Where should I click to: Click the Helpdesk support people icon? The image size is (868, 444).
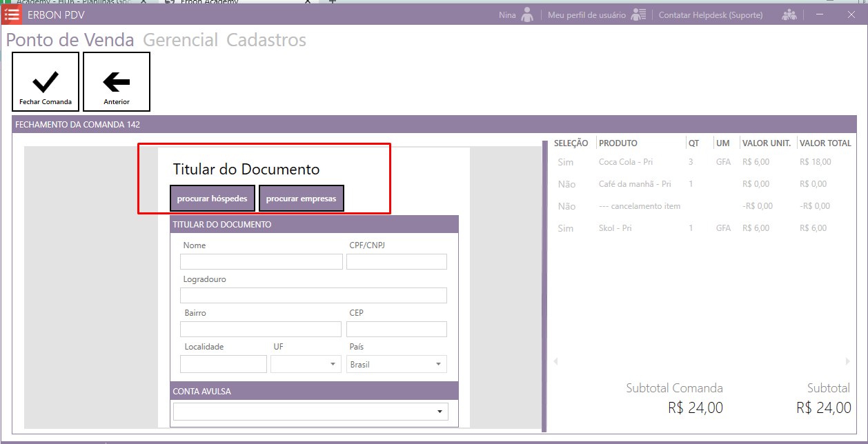coord(789,14)
